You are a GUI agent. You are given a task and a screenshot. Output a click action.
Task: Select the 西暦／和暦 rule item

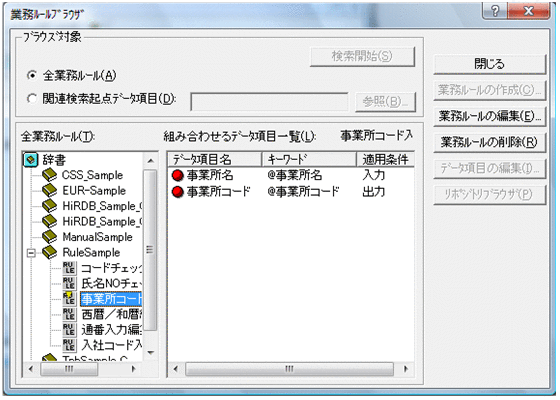click(111, 314)
